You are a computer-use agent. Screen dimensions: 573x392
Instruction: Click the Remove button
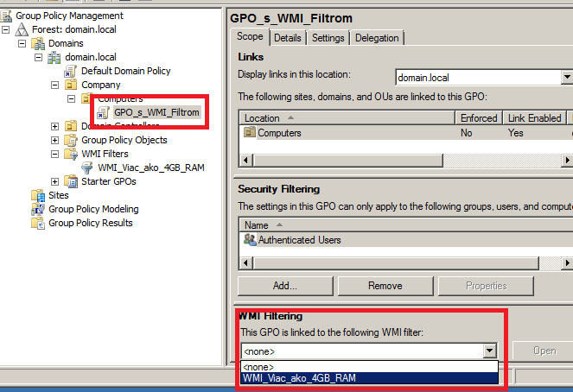[385, 286]
